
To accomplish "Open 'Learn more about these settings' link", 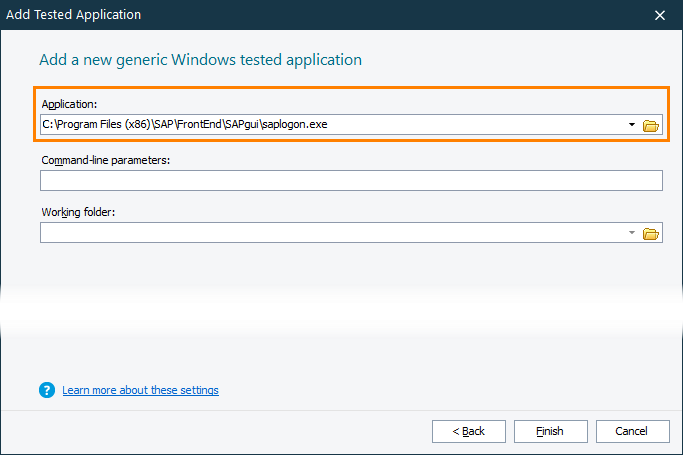I will pyautogui.click(x=140, y=390).
